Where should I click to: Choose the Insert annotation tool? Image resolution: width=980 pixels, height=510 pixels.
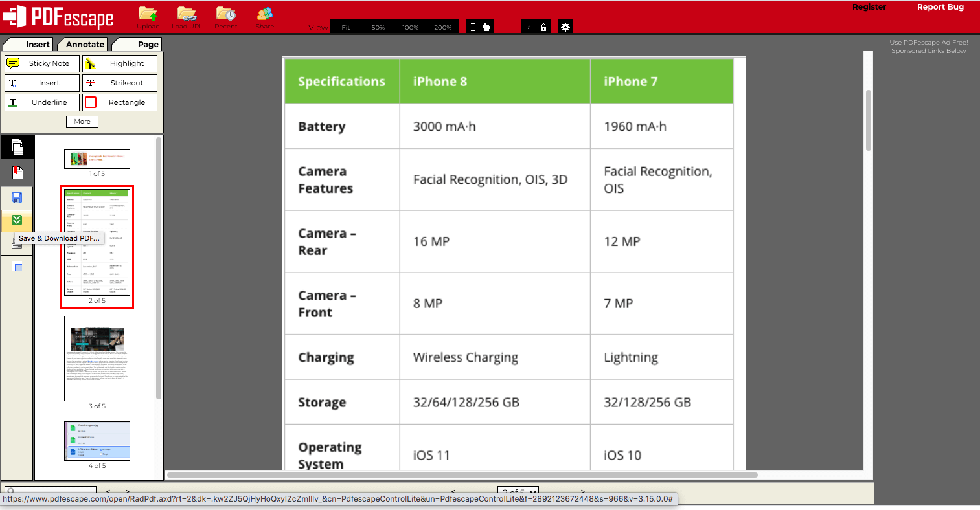(42, 83)
